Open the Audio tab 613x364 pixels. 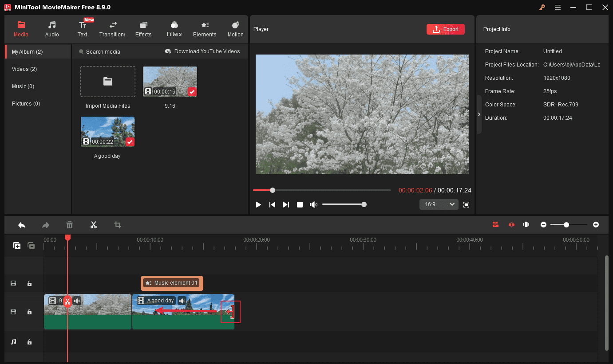[52, 29]
